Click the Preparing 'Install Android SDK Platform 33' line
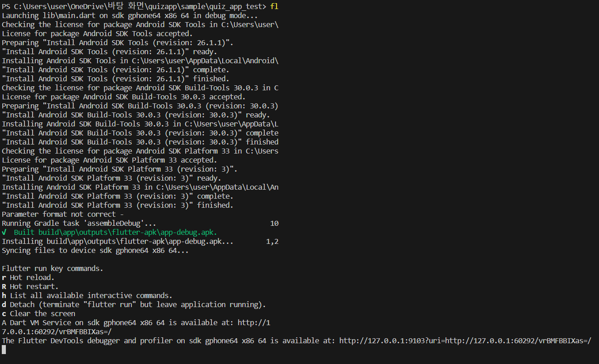The height and width of the screenshot is (364, 599). pos(120,169)
